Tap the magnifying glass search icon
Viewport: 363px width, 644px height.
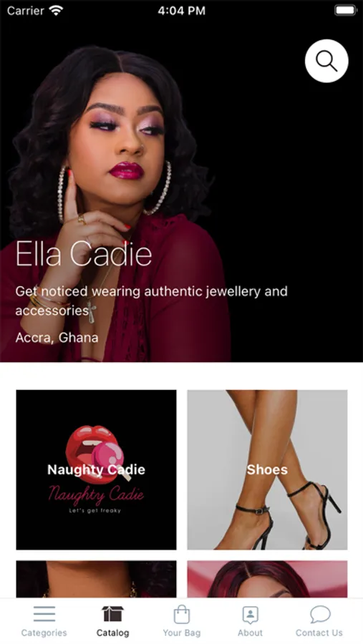coord(326,62)
